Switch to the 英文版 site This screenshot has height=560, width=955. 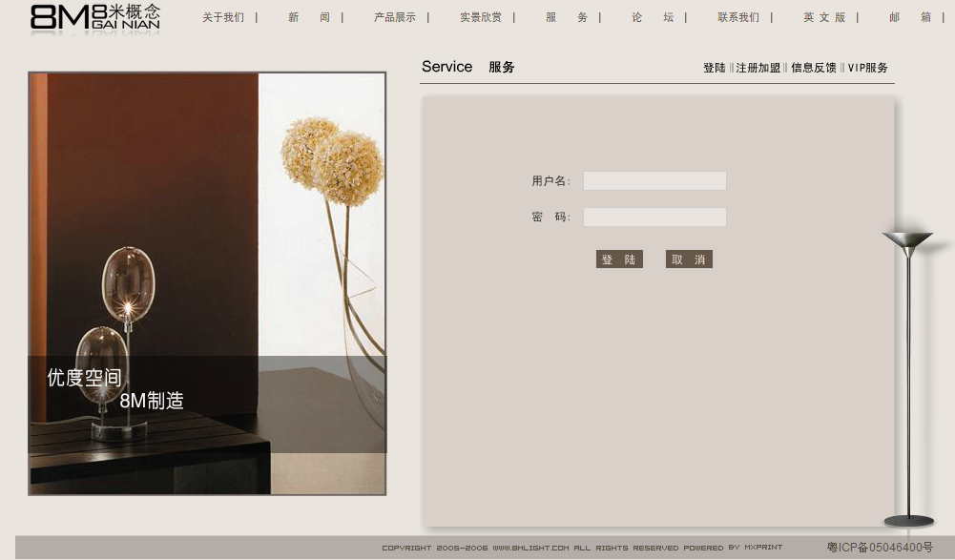(x=824, y=17)
